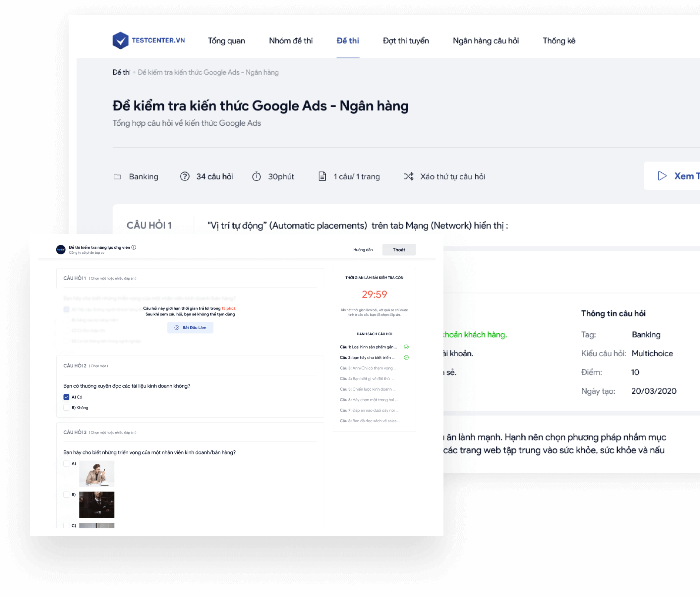Click the option B image thumbnail
Screen dimensions: 700x597
point(97,505)
